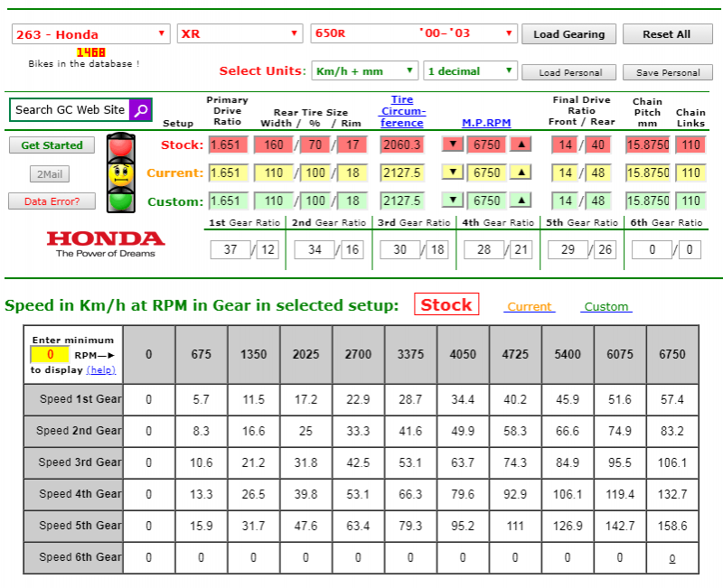This screenshot has width=723, height=588.
Task: Expand the Km/h + mm units dropdown
Action: [364, 71]
